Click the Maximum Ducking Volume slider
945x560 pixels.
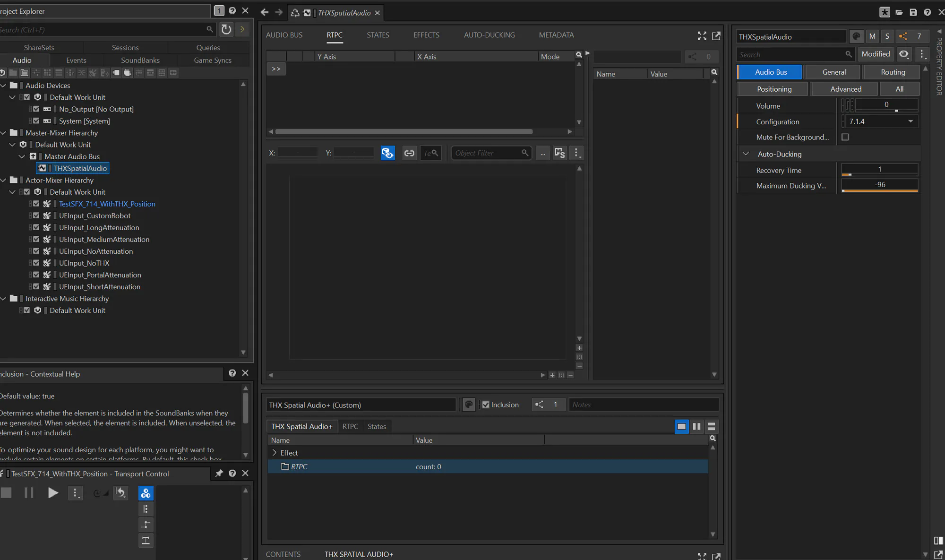(880, 185)
